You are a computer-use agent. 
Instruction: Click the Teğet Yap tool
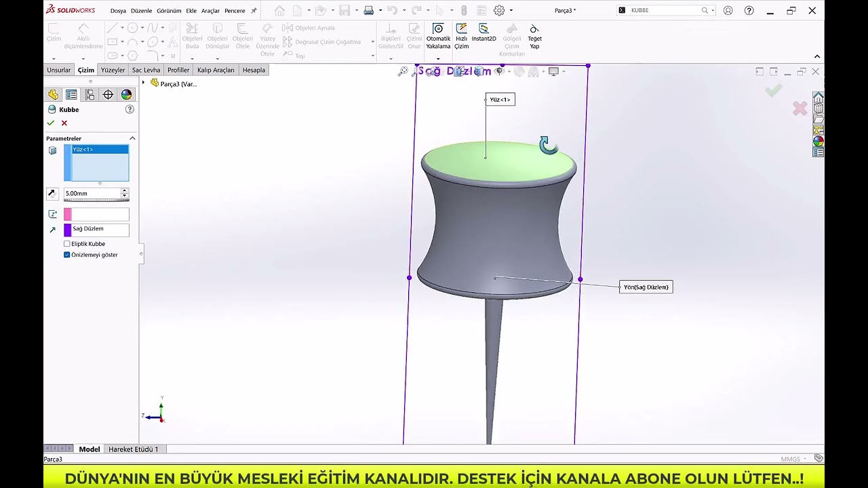point(534,37)
